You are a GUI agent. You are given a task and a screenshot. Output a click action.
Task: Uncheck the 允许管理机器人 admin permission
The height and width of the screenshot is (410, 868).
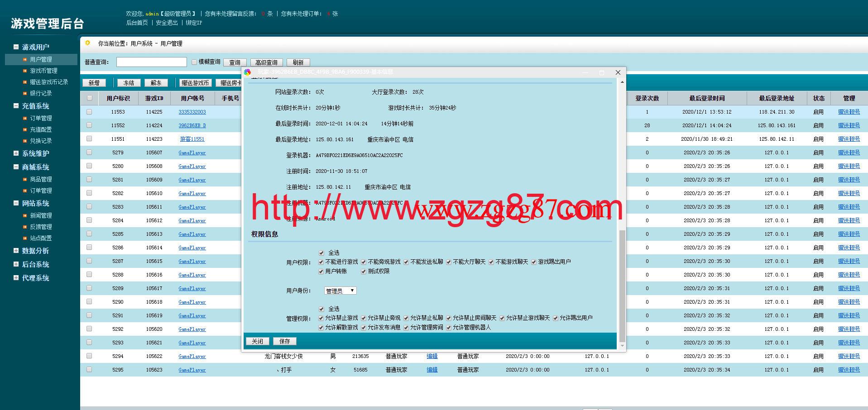point(449,328)
